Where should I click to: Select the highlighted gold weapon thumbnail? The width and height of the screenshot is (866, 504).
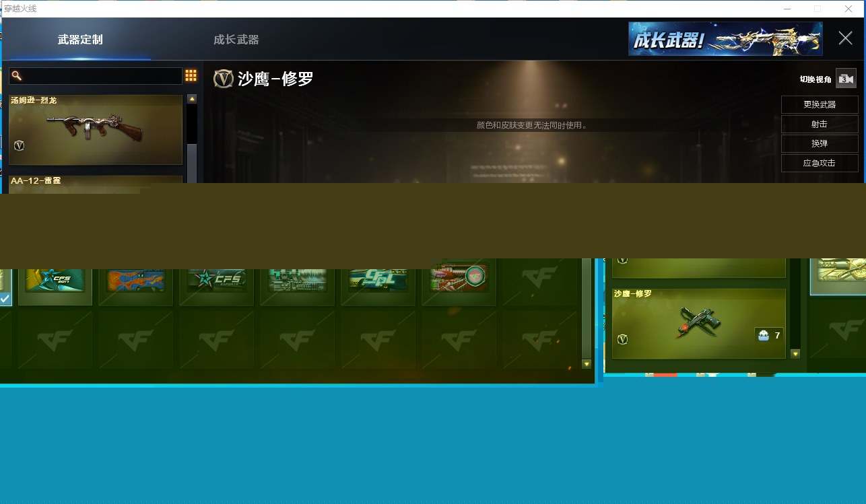[x=838, y=275]
